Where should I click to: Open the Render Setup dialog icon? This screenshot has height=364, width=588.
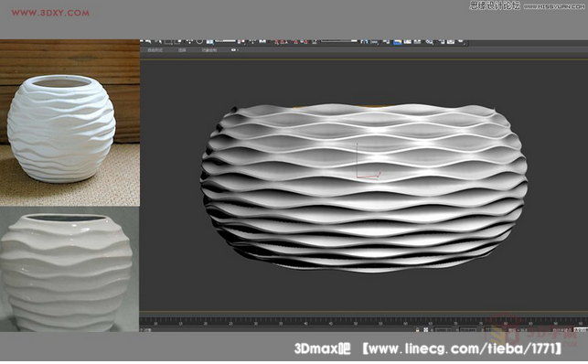[x=441, y=41]
